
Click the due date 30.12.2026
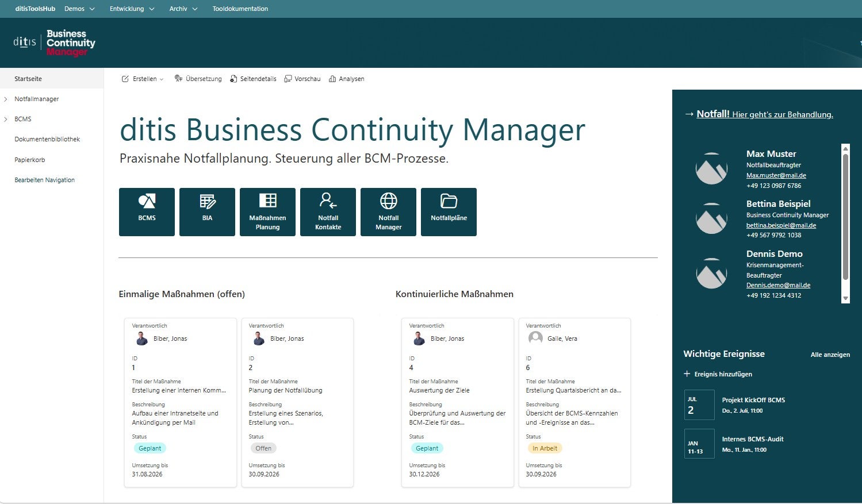tap(424, 474)
